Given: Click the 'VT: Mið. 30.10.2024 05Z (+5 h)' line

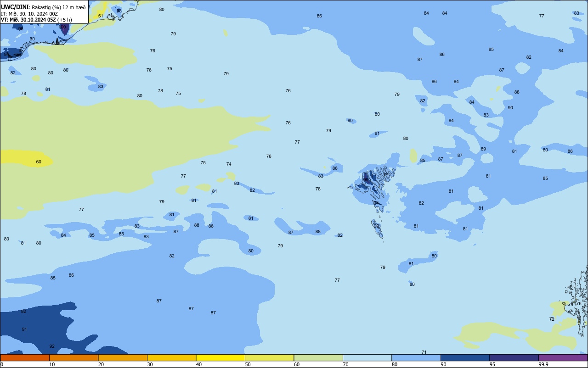Looking at the screenshot, I should (36, 20).
